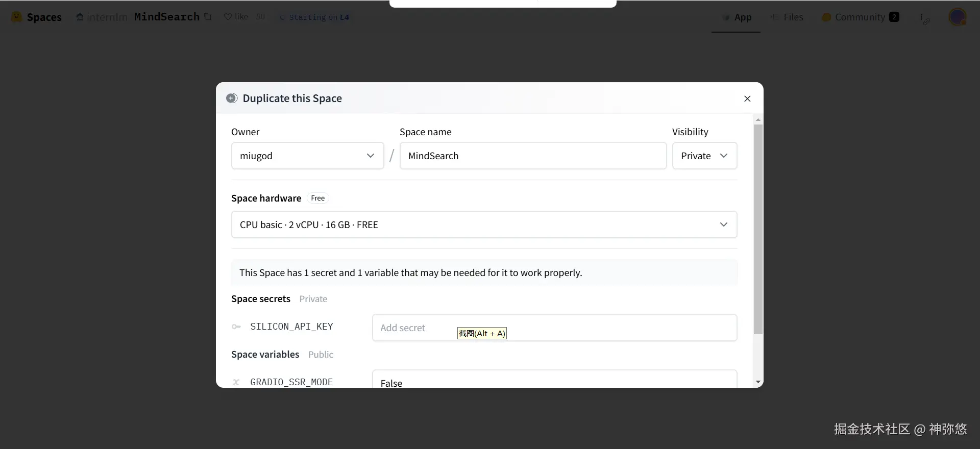Image resolution: width=980 pixels, height=449 pixels.
Task: Like the MindSearch space
Action: [x=236, y=17]
